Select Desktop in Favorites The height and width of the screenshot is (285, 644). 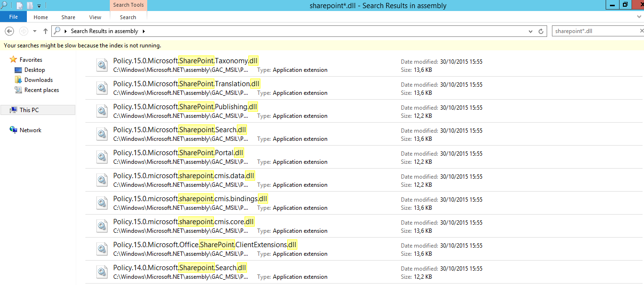click(x=35, y=70)
